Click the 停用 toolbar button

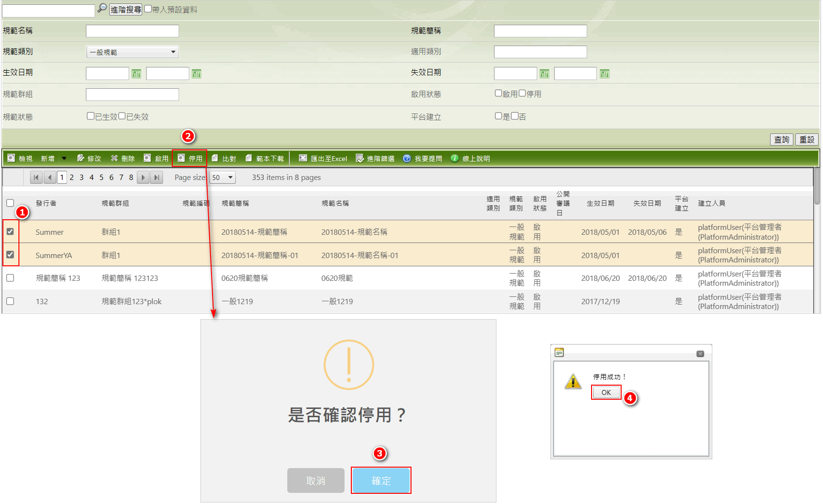[x=190, y=159]
